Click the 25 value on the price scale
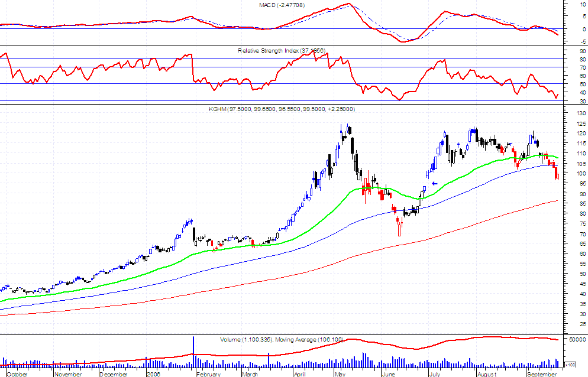This screenshot has width=588, height=377. click(583, 324)
